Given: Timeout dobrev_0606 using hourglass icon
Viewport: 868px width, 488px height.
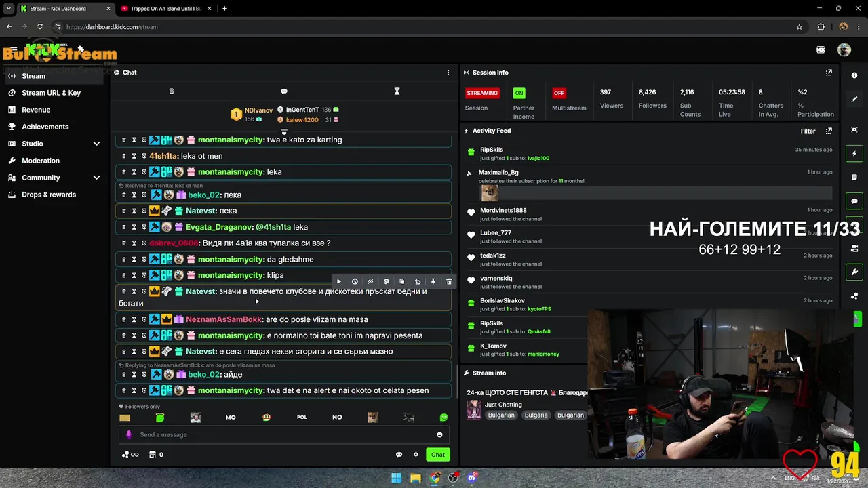Looking at the screenshot, I should coord(134,243).
